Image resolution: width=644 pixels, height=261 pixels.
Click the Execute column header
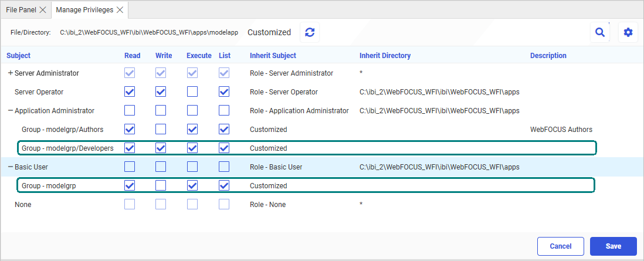[x=199, y=56]
